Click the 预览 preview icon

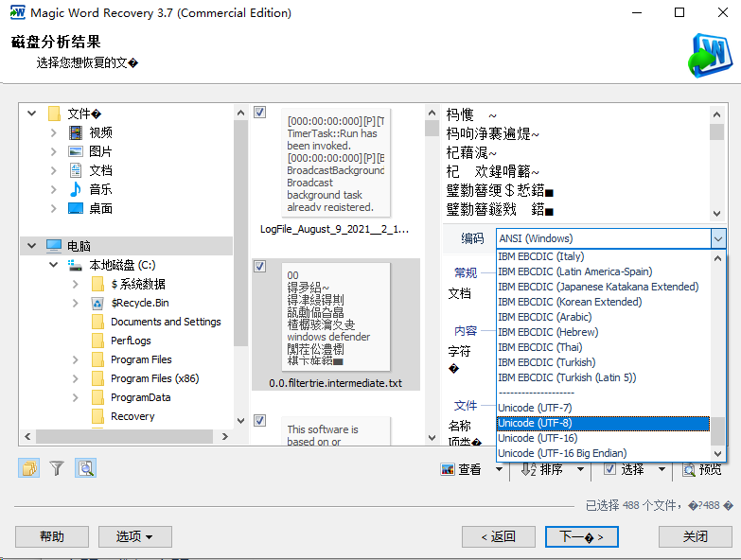(689, 469)
